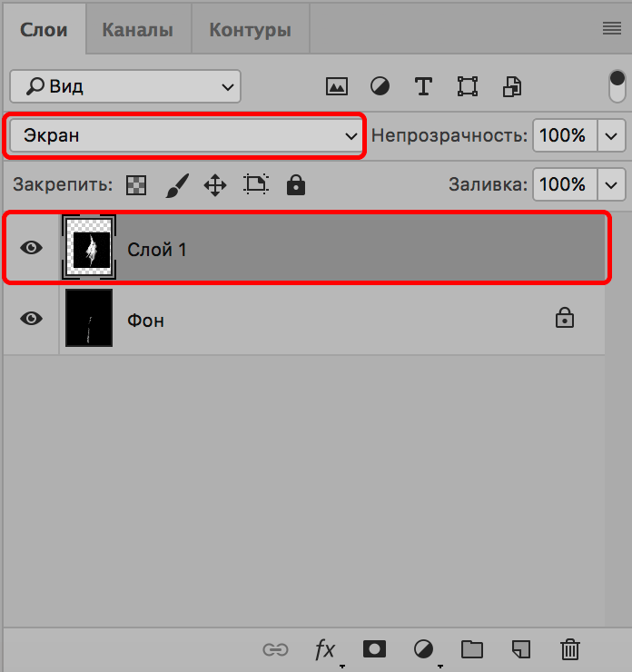Image resolution: width=632 pixels, height=672 pixels.
Task: Delete layer with trash icon
Action: (x=570, y=649)
